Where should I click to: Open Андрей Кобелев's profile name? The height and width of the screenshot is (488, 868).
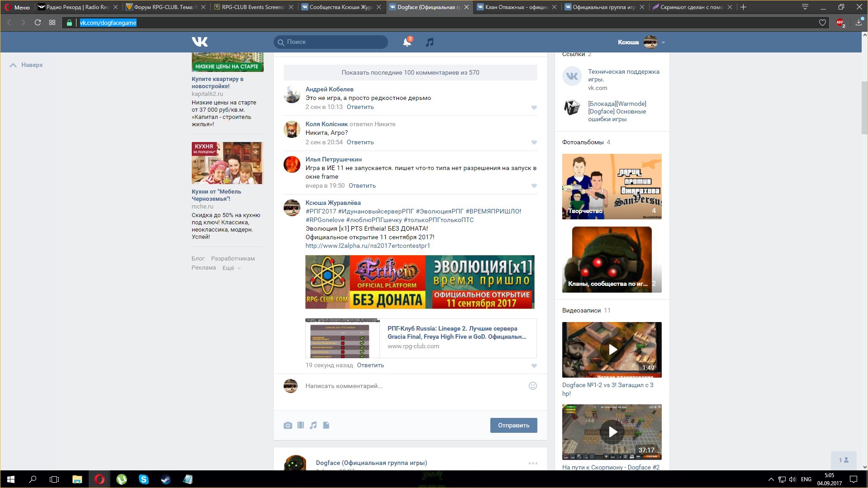[329, 89]
